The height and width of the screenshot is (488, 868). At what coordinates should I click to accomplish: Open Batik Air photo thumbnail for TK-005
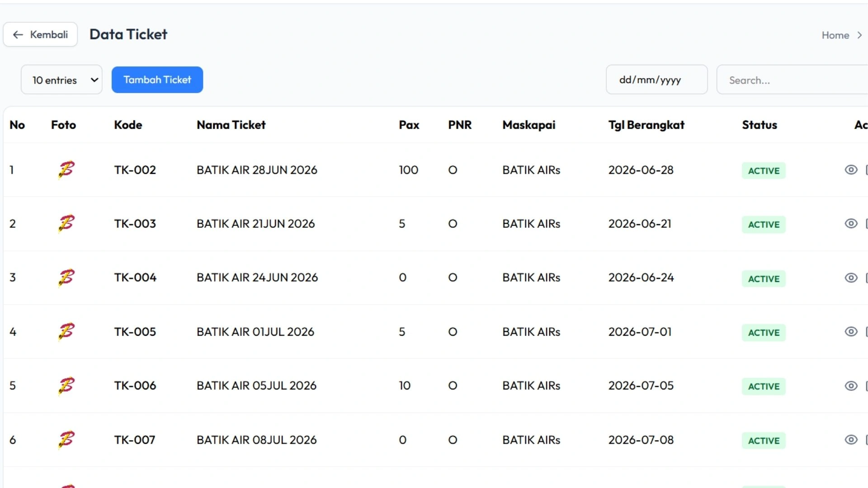pos(66,332)
